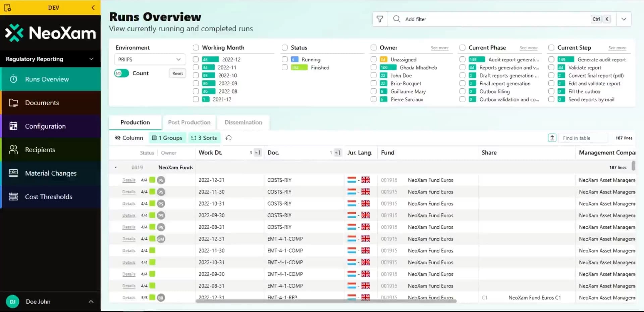Viewport: 644px width, 312px height.
Task: Collapse sidebar with the DEV chevron
Action: 93,8
